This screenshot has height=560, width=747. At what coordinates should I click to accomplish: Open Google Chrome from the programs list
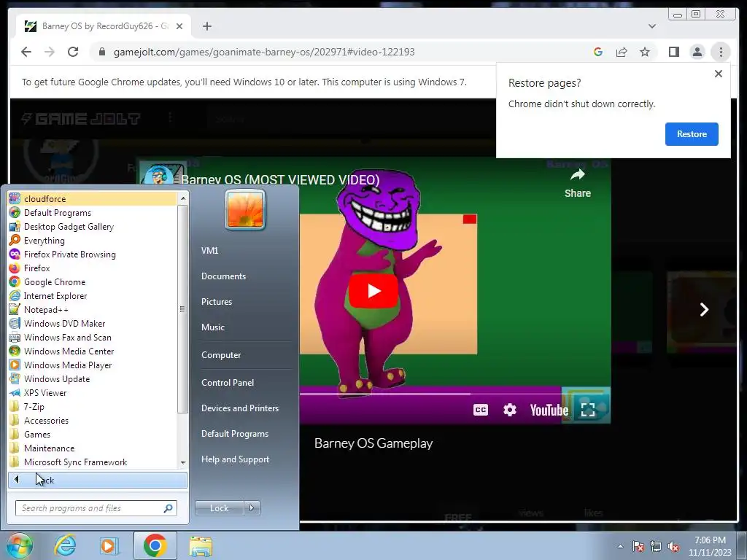pos(92,281)
